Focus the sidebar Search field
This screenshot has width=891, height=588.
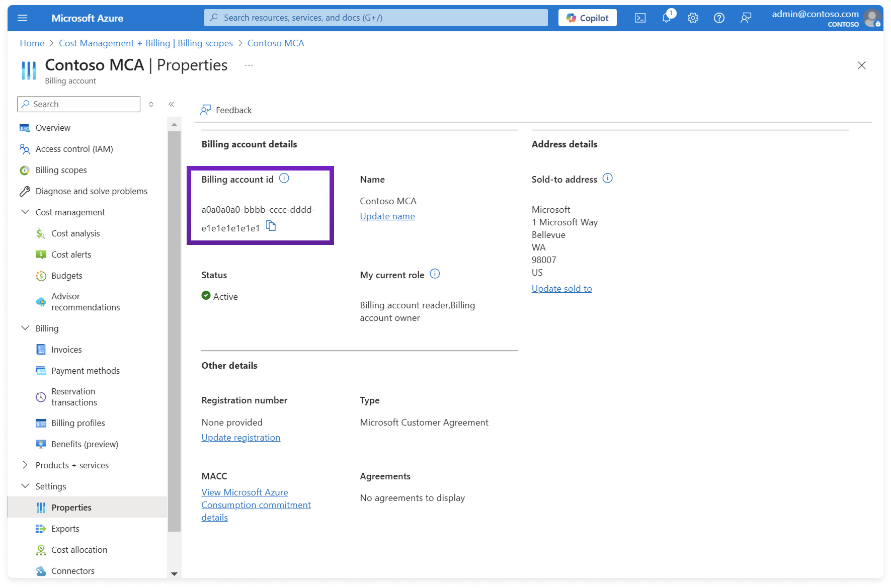[x=78, y=104]
